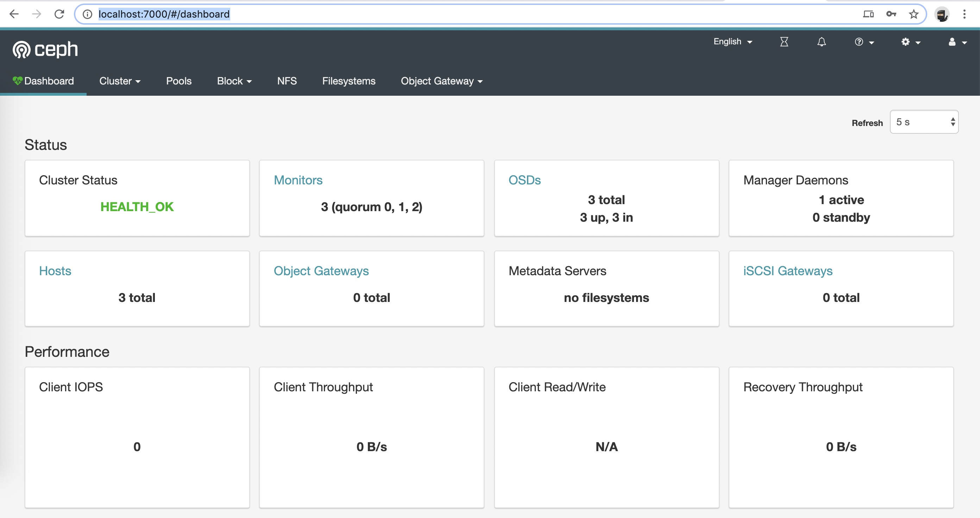The width and height of the screenshot is (980, 518).
Task: Open the settings gear menu
Action: pyautogui.click(x=910, y=42)
